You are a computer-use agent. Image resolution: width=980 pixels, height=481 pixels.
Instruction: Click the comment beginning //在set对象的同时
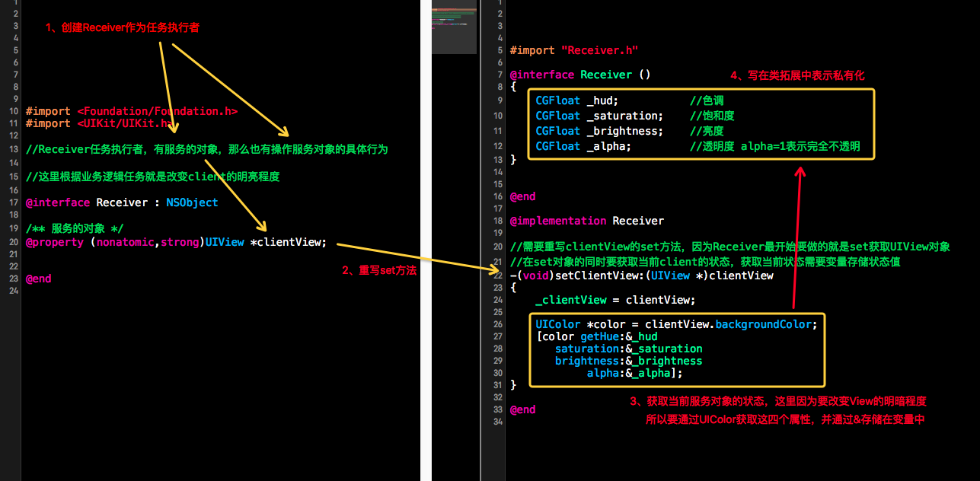coord(706,261)
